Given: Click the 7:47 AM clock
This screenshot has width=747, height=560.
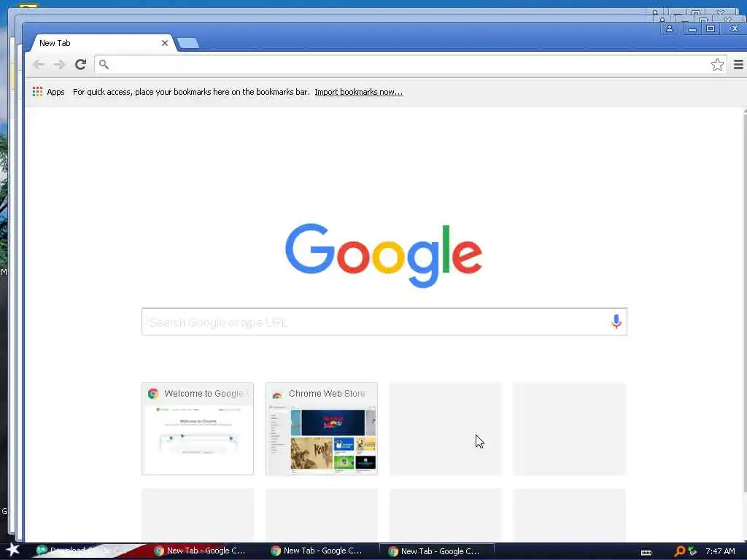Looking at the screenshot, I should coord(720,551).
